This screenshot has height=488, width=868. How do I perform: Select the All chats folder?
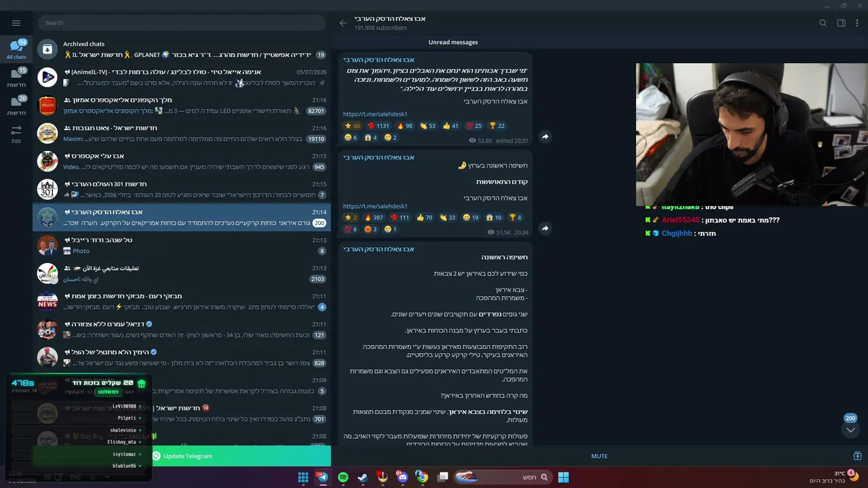[x=16, y=49]
